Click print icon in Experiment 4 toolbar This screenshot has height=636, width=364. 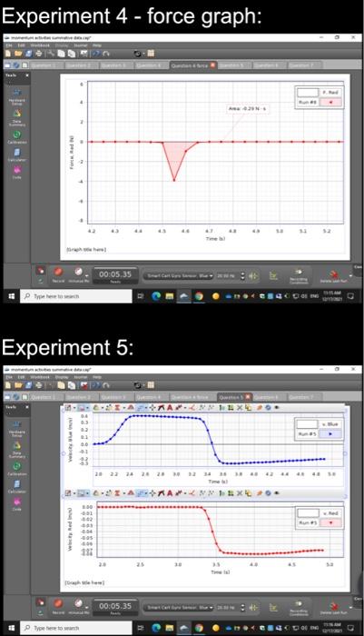39,54
